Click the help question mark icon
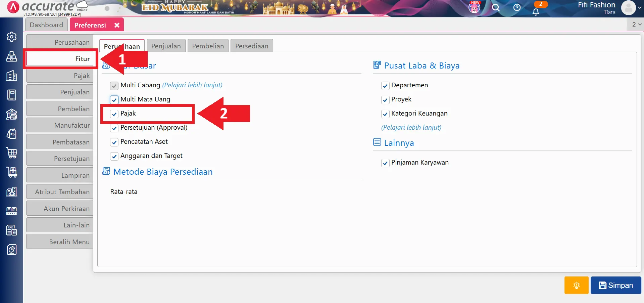Screen dimensions: 644x303 pyautogui.click(x=517, y=8)
